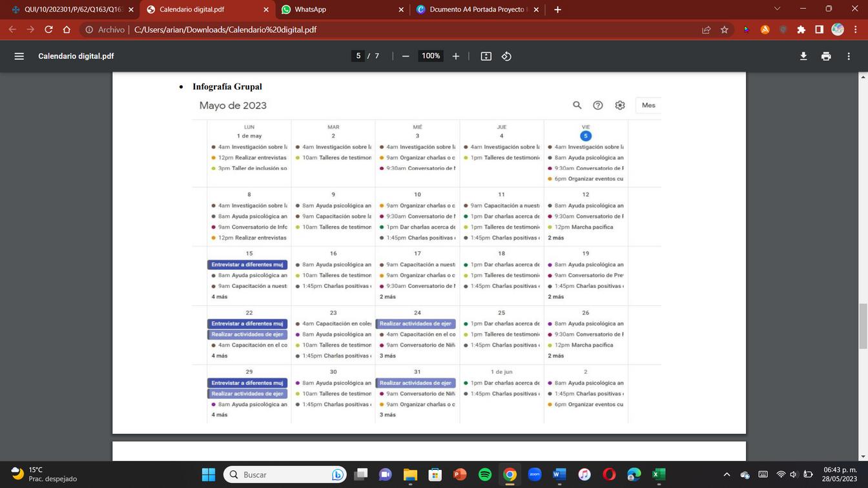Switch to the WhatsApp tab
Image resolution: width=868 pixels, height=488 pixels.
(343, 10)
